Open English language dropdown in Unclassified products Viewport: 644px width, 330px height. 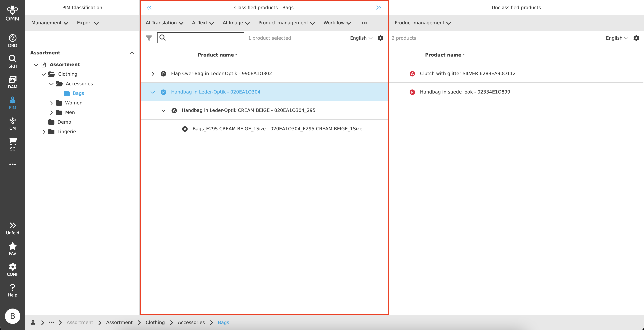point(617,38)
